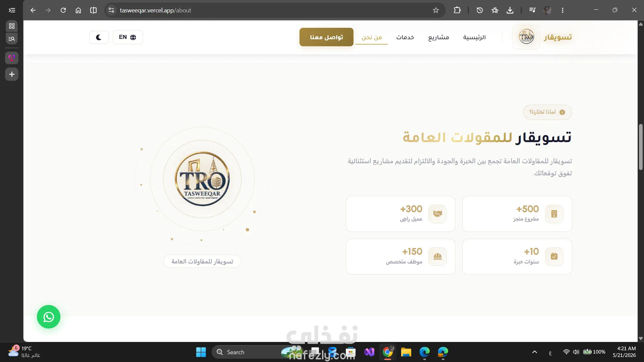The image size is (644, 362).
Task: Open WhatsApp chat floating button
Action: click(49, 317)
